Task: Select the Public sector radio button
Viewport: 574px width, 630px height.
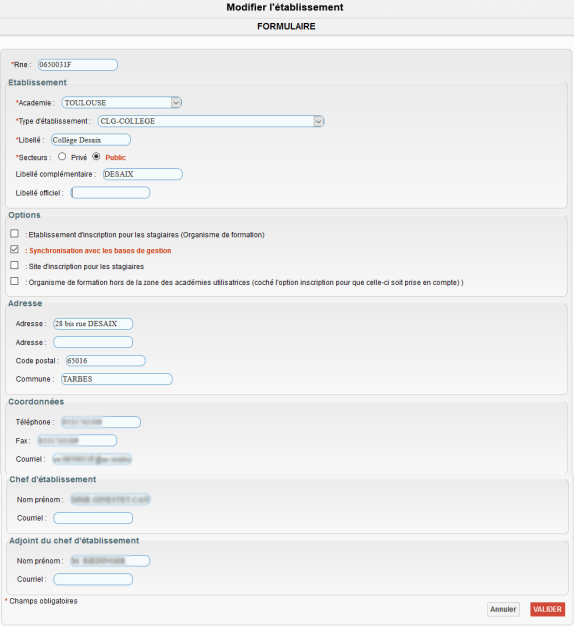Action: (x=96, y=157)
